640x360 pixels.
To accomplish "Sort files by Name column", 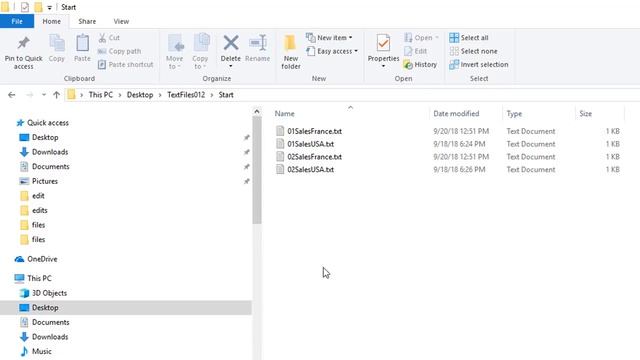I will point(284,113).
